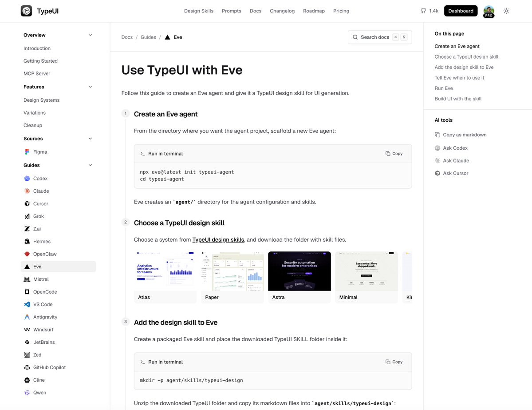The height and width of the screenshot is (410, 532).
Task: Open the JetBrains guide icon
Action: click(27, 342)
